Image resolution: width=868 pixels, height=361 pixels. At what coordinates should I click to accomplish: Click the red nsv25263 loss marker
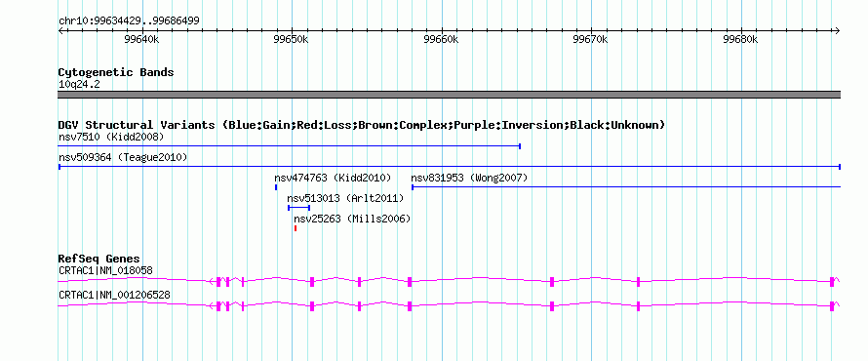[296, 228]
